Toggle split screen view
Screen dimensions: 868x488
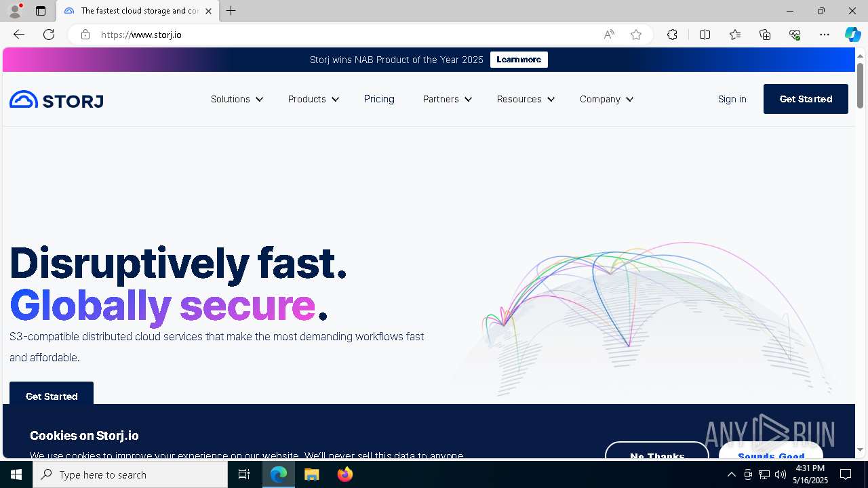(705, 35)
